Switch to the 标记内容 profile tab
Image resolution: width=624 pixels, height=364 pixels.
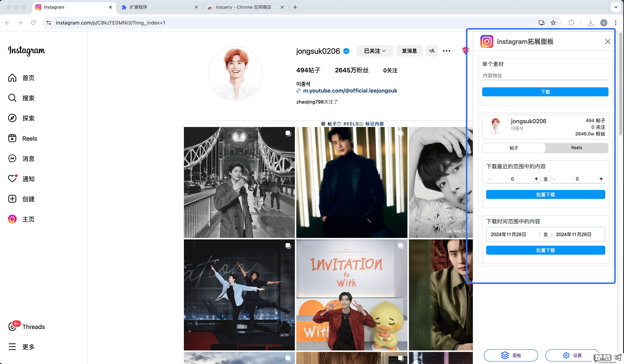coord(371,124)
